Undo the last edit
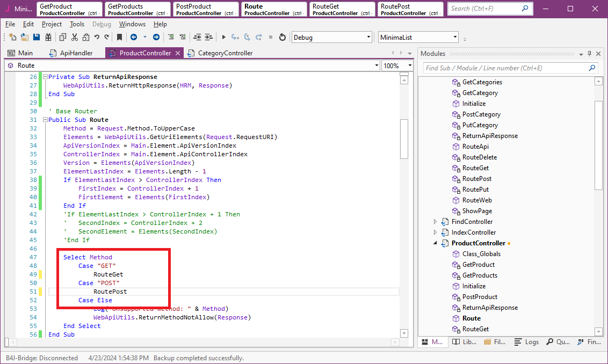The image size is (608, 364). click(97, 37)
